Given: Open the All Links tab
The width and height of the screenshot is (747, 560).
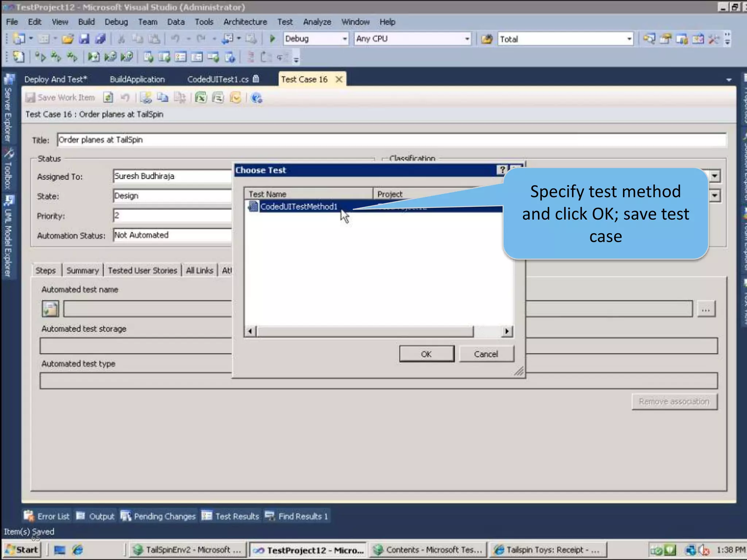Looking at the screenshot, I should click(200, 271).
